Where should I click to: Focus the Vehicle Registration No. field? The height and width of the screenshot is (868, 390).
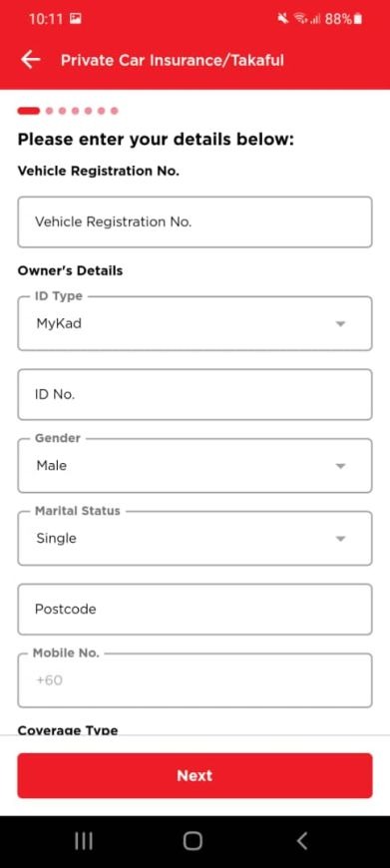click(x=195, y=221)
